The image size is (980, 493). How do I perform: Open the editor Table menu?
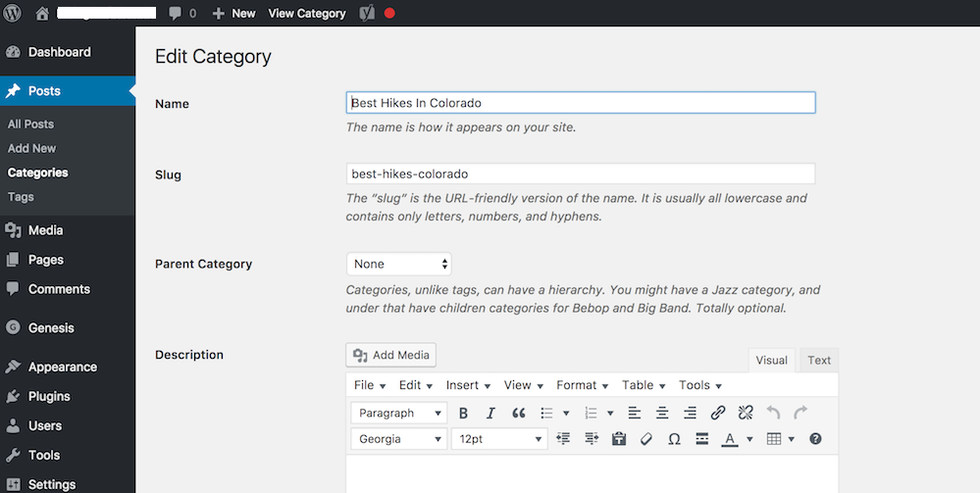point(644,385)
